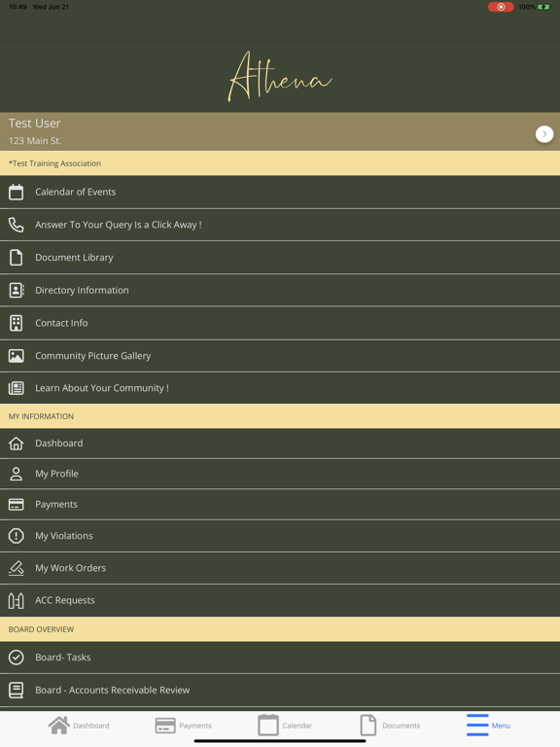Image resolution: width=560 pixels, height=747 pixels.
Task: Tap the person icon beside My Profile
Action: tap(17, 474)
